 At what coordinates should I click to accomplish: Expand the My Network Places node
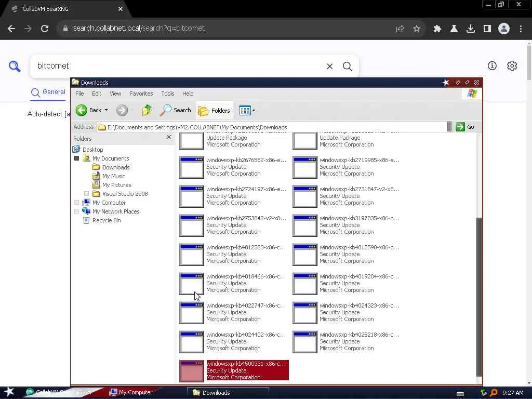[x=77, y=211]
